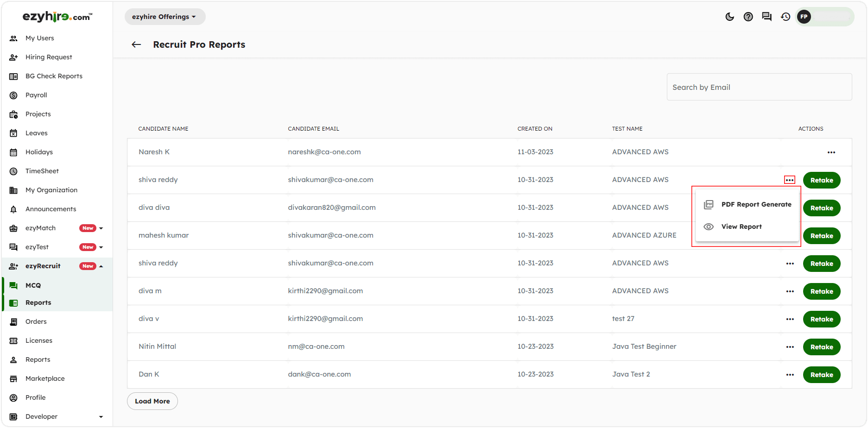Retake test for Dan K
This screenshot has width=868, height=428.
(x=822, y=375)
